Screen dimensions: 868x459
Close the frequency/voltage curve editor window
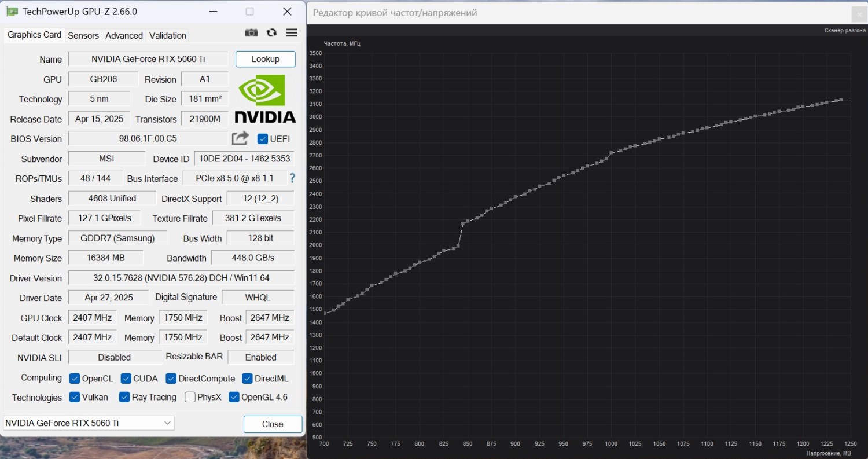point(859,14)
